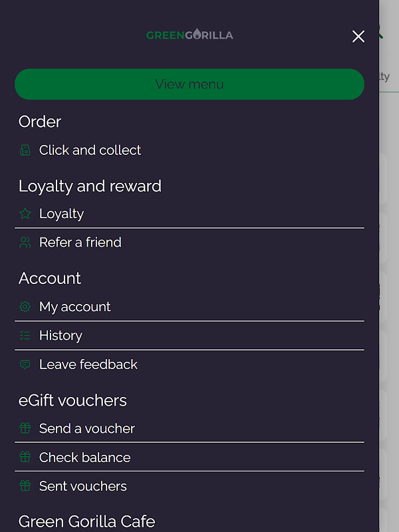Viewport: 399px width, 532px height.
Task: Select Leave feedback menu item
Action: (x=88, y=364)
